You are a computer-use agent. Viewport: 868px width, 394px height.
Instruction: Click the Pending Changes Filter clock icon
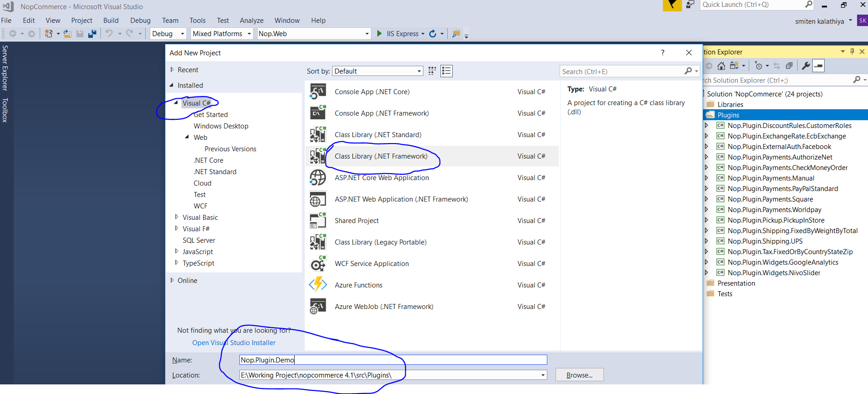click(x=759, y=66)
